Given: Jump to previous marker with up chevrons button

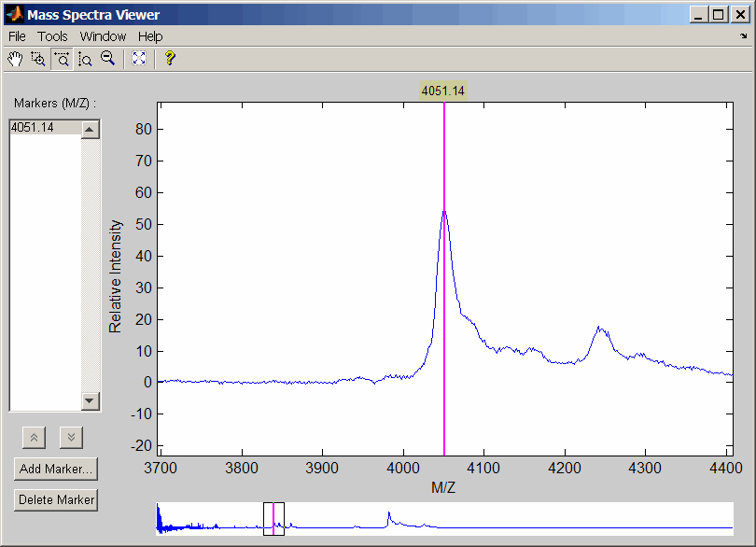Looking at the screenshot, I should pos(34,438).
